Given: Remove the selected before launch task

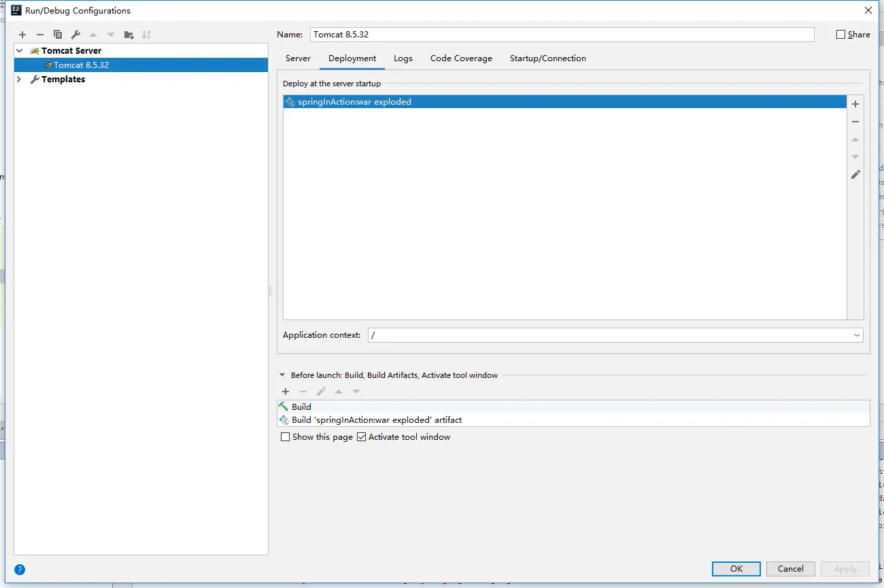Looking at the screenshot, I should pyautogui.click(x=303, y=392).
